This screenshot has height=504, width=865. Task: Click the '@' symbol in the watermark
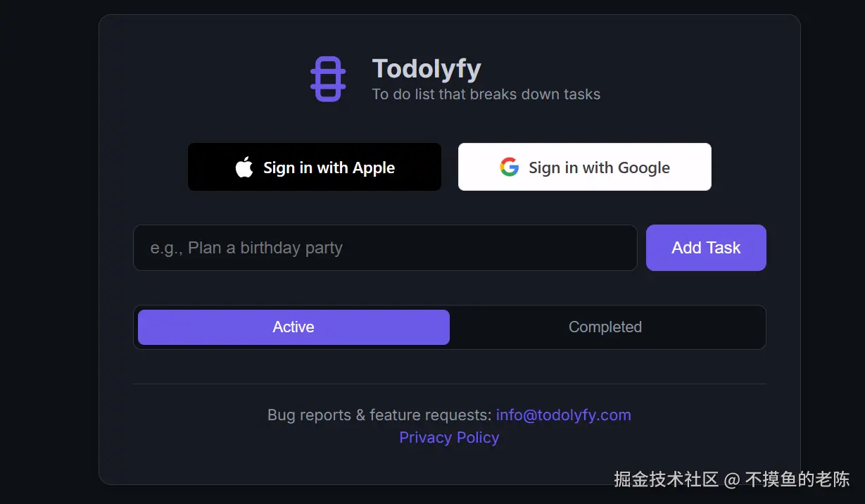coord(732,481)
